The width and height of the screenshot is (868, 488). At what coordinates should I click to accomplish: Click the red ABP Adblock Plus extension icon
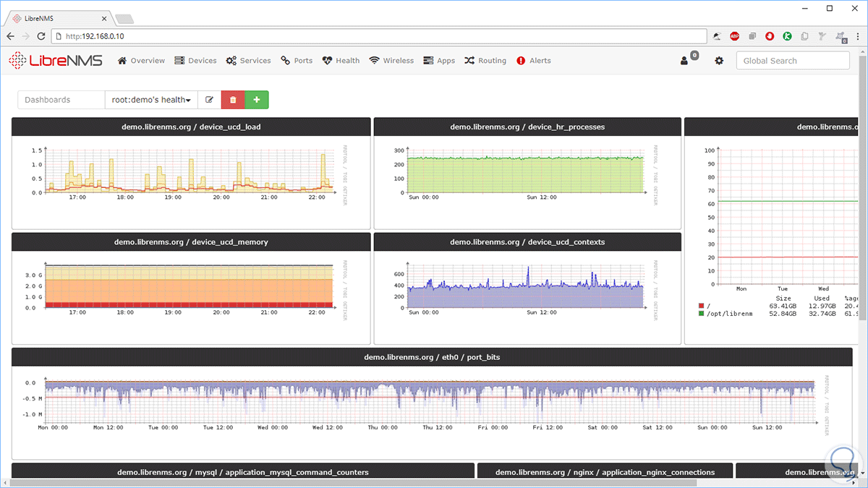point(734,36)
